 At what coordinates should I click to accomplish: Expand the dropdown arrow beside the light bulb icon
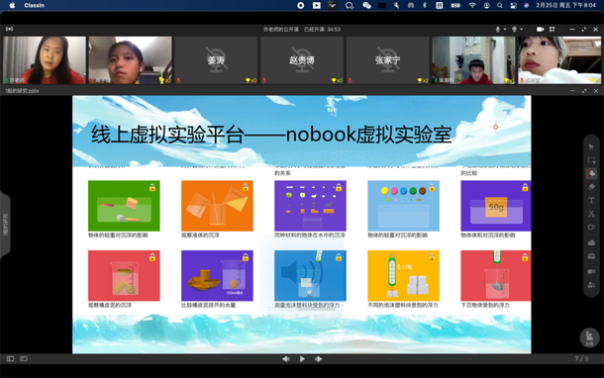point(521,29)
